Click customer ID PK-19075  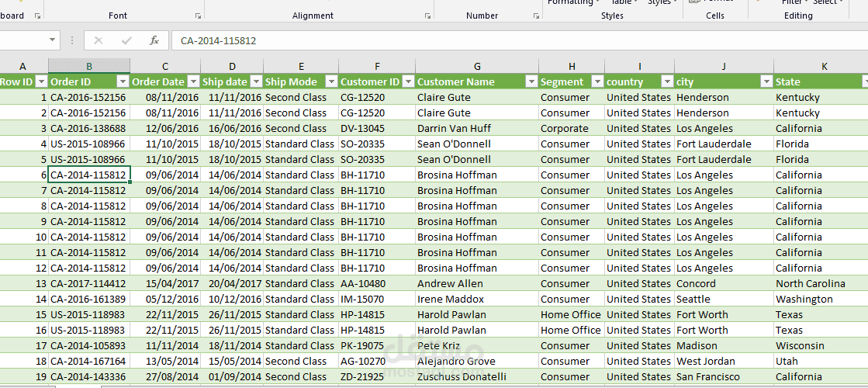click(376, 345)
